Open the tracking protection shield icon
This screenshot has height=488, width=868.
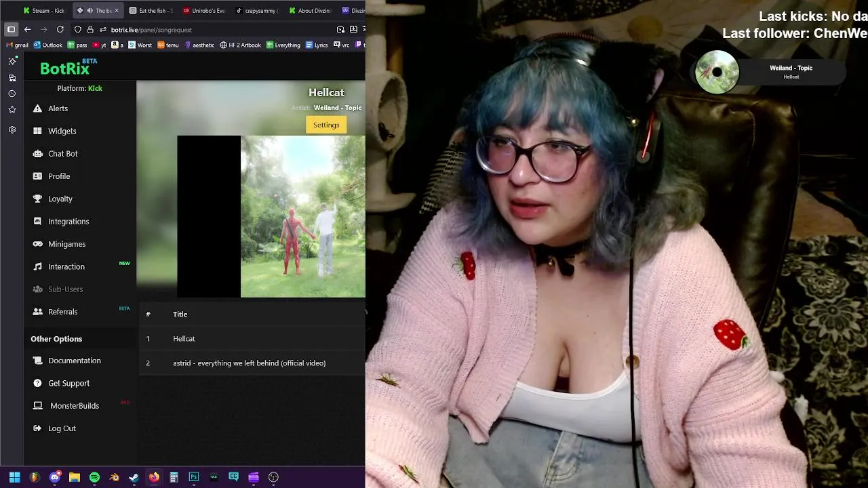[78, 29]
